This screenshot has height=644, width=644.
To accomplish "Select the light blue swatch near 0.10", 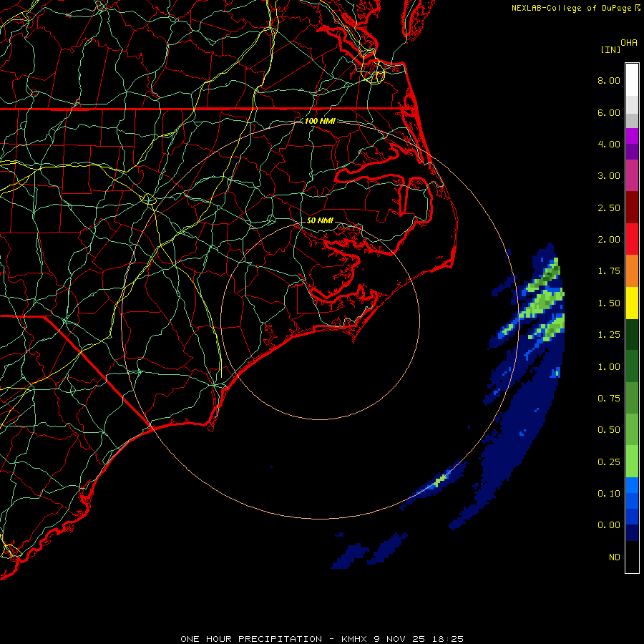I will pos(632,485).
